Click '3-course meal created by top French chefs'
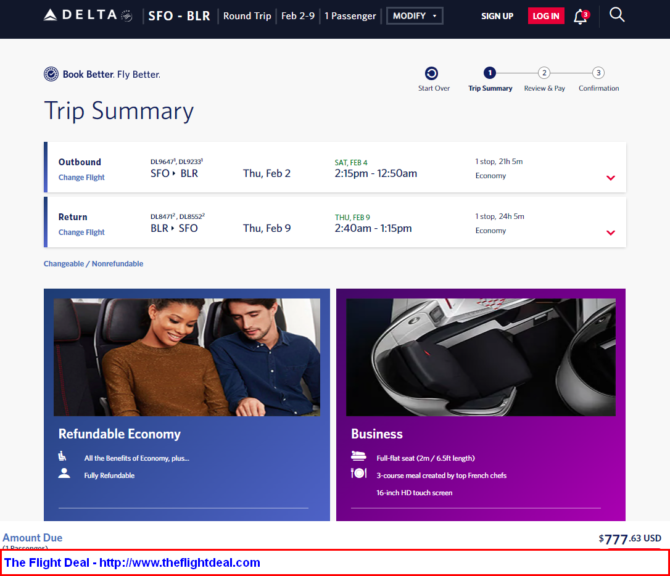The width and height of the screenshot is (670, 576). (441, 475)
